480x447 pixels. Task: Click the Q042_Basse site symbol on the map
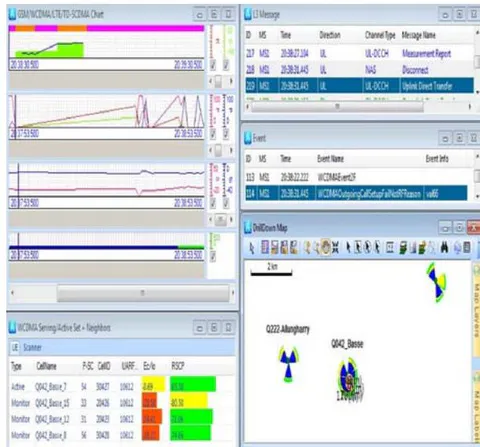click(349, 377)
